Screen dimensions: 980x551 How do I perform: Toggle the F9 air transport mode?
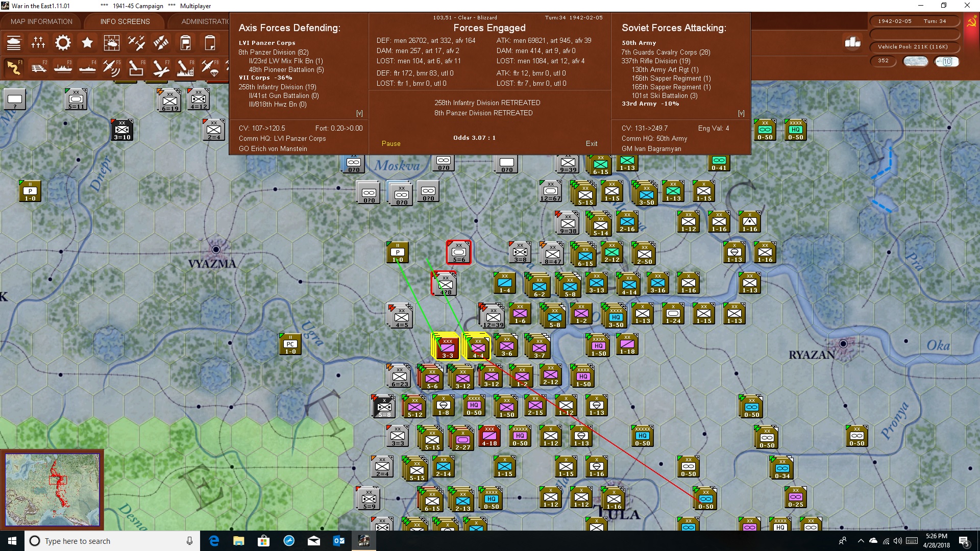[210, 67]
